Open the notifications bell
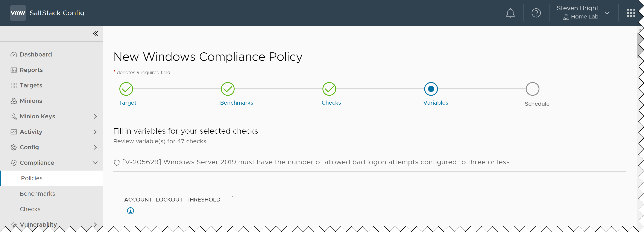This screenshot has width=644, height=232. point(510,13)
